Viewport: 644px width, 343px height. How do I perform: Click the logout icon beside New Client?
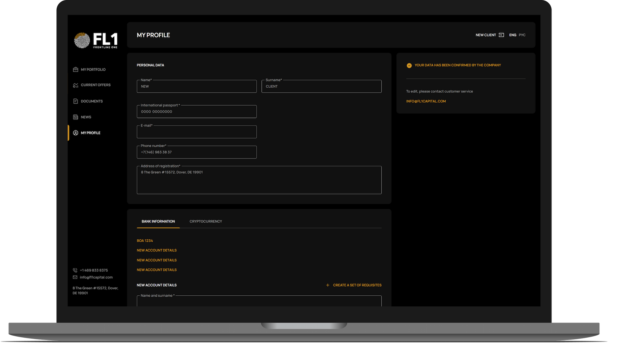click(x=501, y=35)
